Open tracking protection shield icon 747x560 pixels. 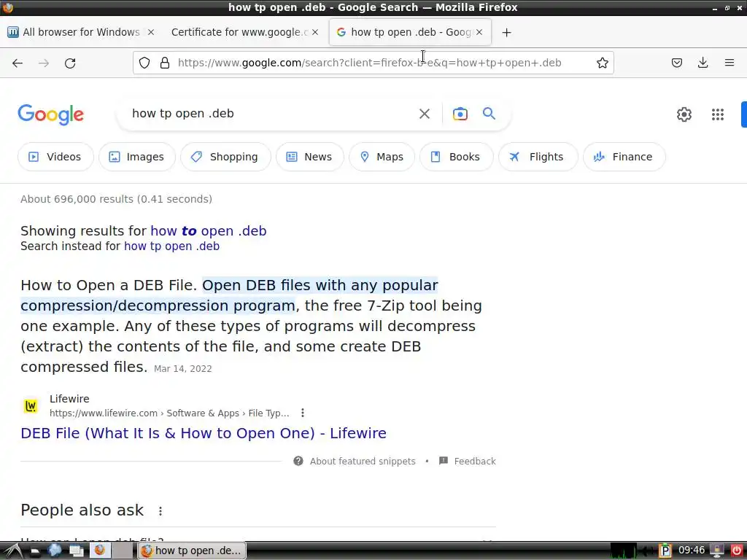(x=144, y=63)
